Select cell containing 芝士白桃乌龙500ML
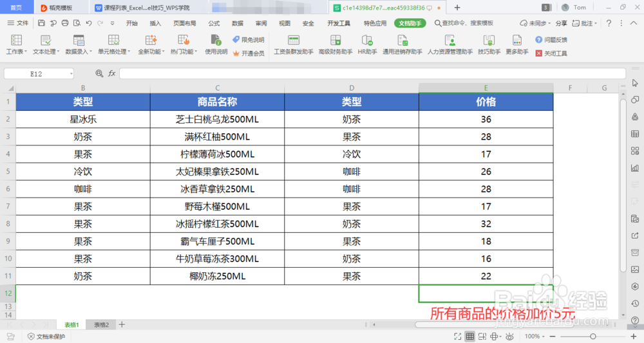The image size is (644, 343). point(217,120)
